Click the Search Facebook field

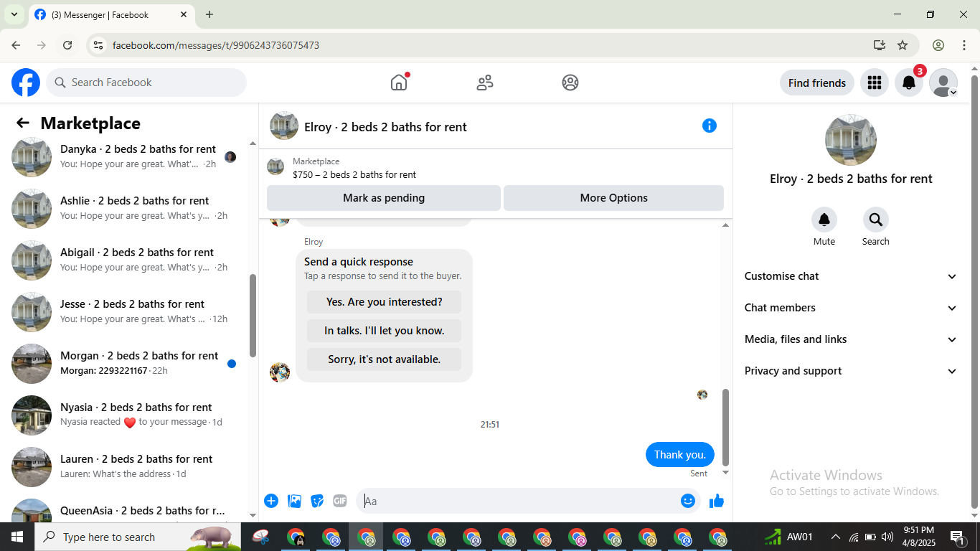click(x=146, y=83)
